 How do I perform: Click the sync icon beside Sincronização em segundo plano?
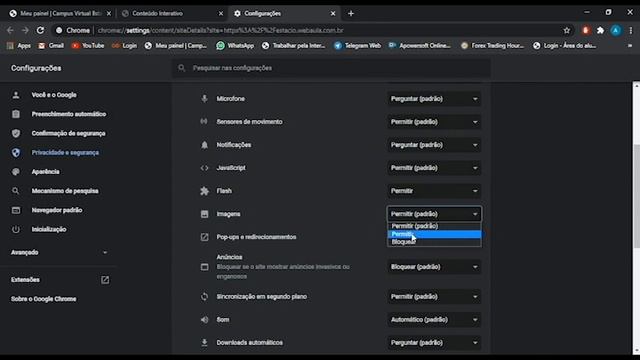coord(204,296)
